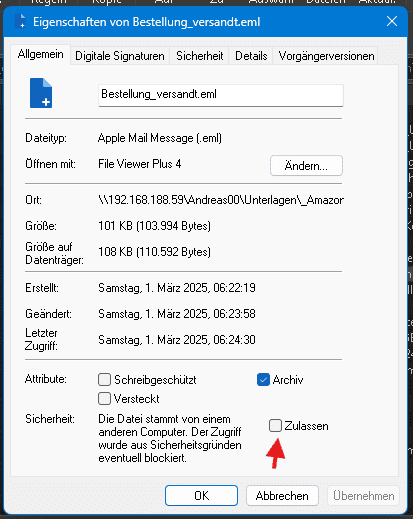Select the Details tab
Viewport: 413px width, 519px height.
pos(251,56)
